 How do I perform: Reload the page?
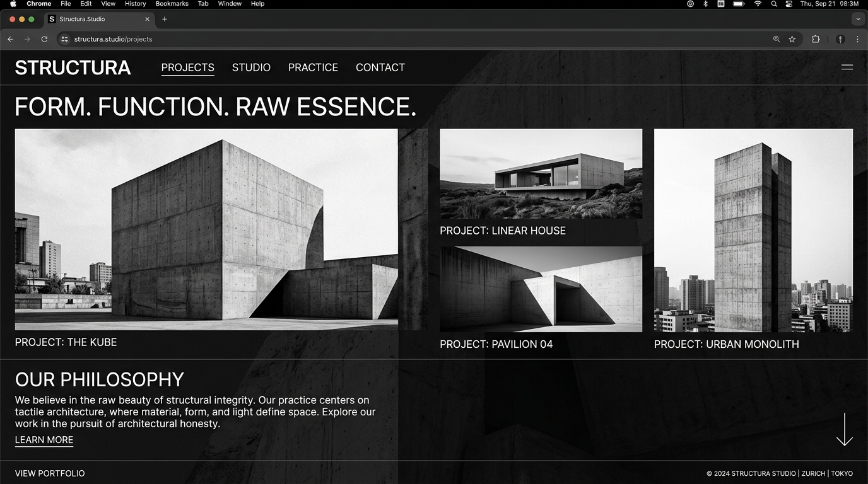tap(44, 39)
